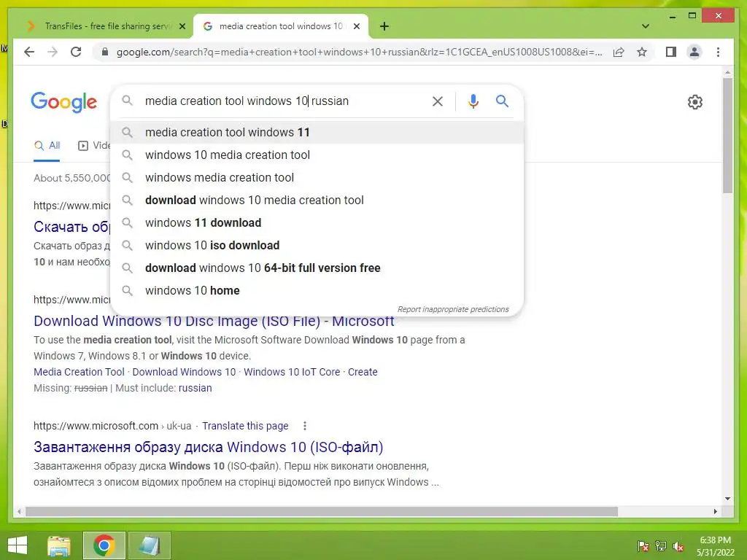Screen dimensions: 747x560
Task: Open the Download Windows 10 sitelink
Action: (x=184, y=372)
